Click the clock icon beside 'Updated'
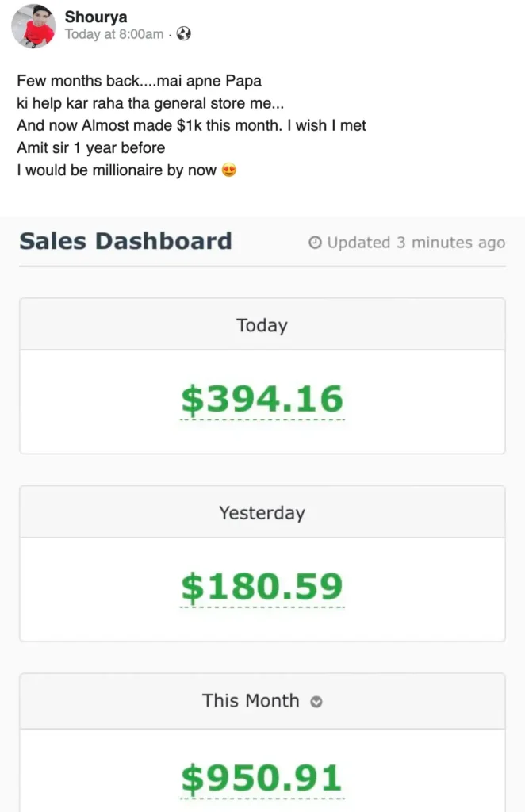The image size is (525, 812). coord(316,243)
